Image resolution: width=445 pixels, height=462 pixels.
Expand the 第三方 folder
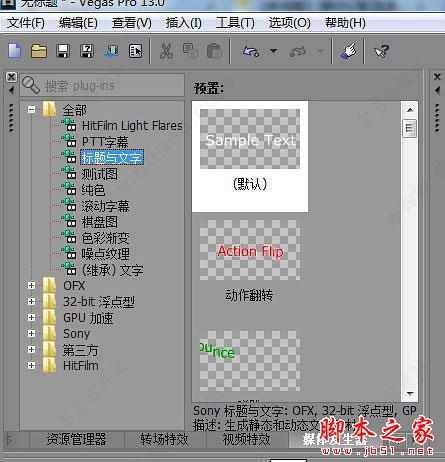(31, 349)
